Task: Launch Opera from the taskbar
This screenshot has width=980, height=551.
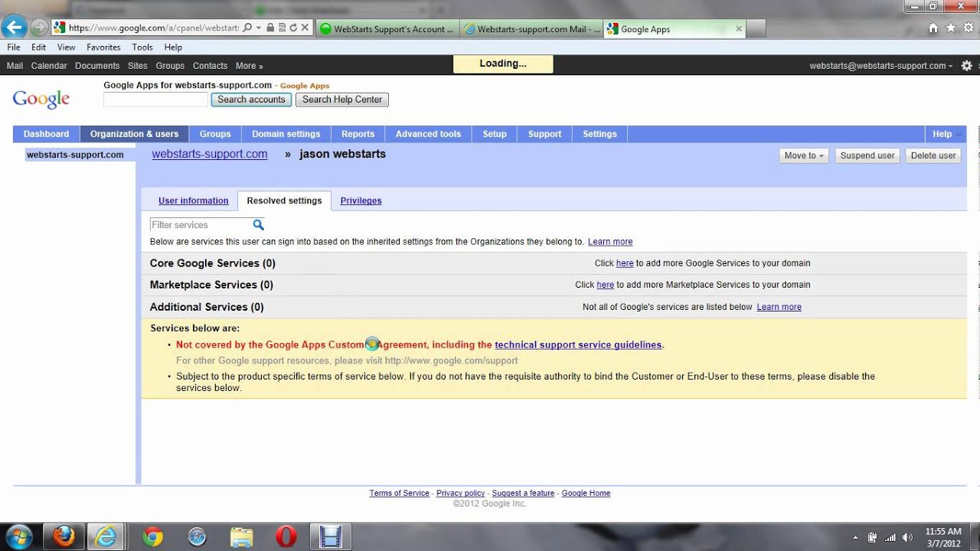Action: click(286, 537)
